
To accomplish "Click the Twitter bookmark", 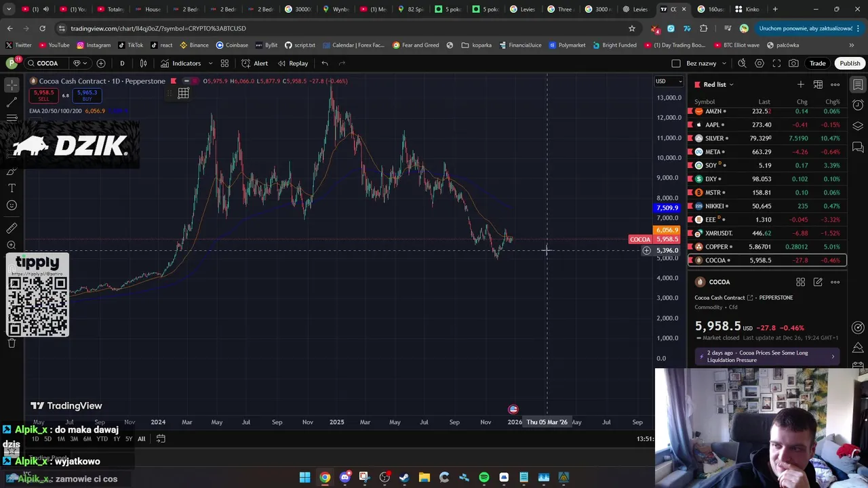I will [18, 45].
